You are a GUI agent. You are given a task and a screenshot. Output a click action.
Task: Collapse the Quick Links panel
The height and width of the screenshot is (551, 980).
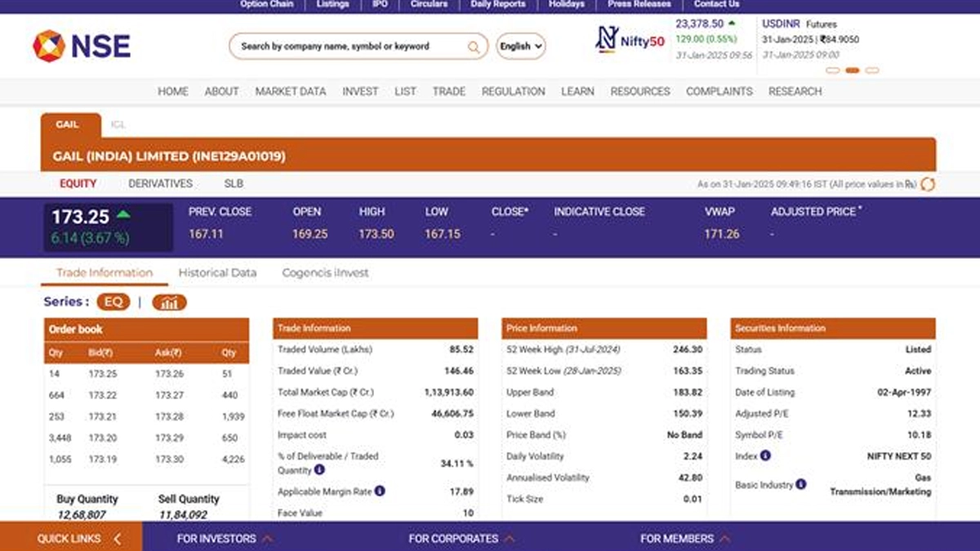click(x=117, y=539)
